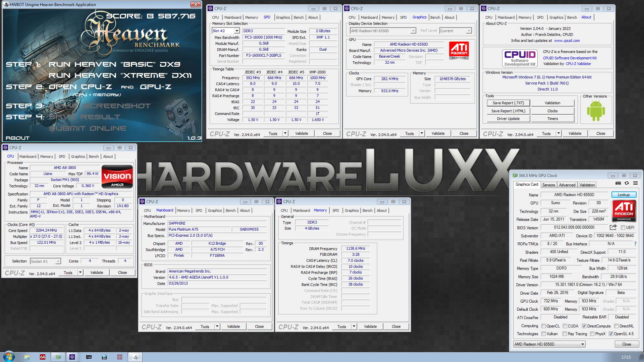Open the Validation tab in GPU-Z
Screen dimensions: 644x362
tap(587, 185)
